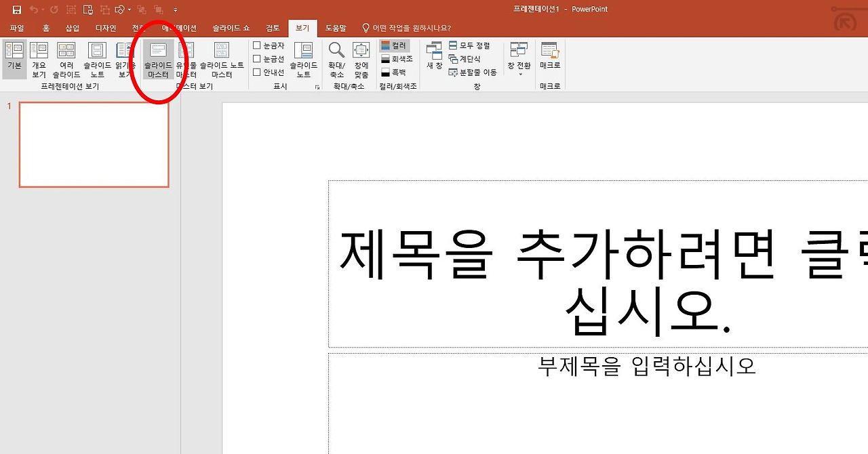Click the 제목을 추가하려면 title placeholder
This screenshot has height=454, width=868.
pyautogui.click(x=598, y=264)
